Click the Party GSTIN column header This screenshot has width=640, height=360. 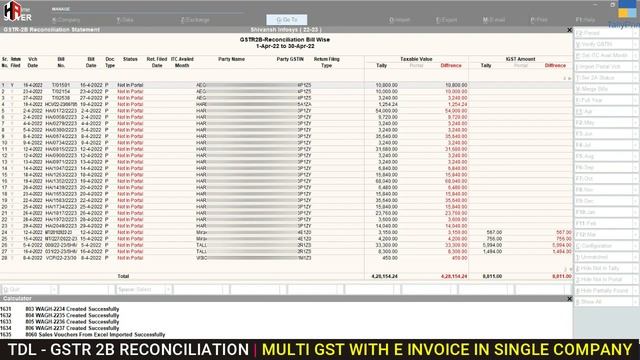click(290, 59)
